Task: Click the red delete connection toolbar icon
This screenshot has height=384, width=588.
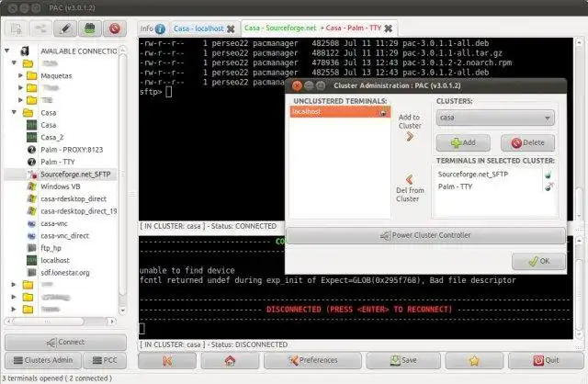Action: 115,28
